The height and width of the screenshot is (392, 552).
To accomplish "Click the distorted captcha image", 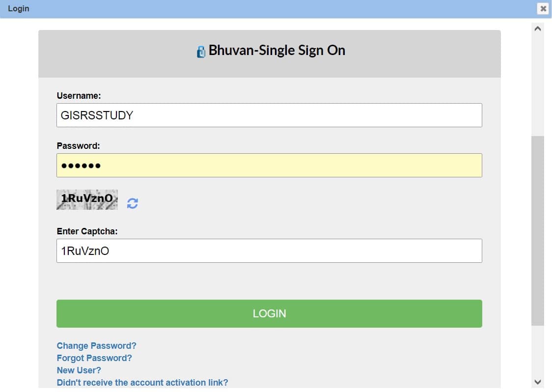I will tap(87, 199).
